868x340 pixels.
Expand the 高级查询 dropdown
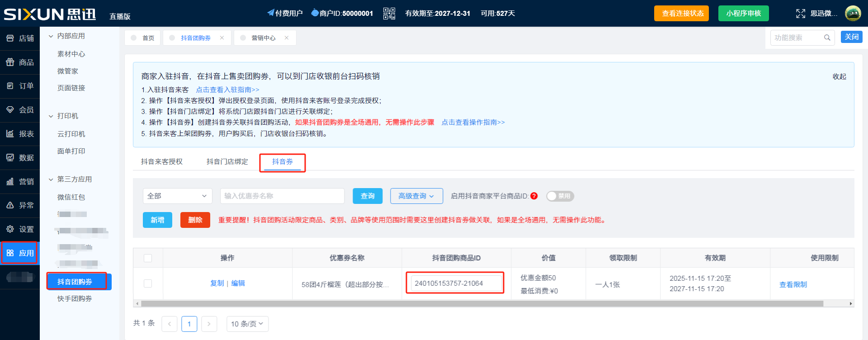click(x=416, y=196)
